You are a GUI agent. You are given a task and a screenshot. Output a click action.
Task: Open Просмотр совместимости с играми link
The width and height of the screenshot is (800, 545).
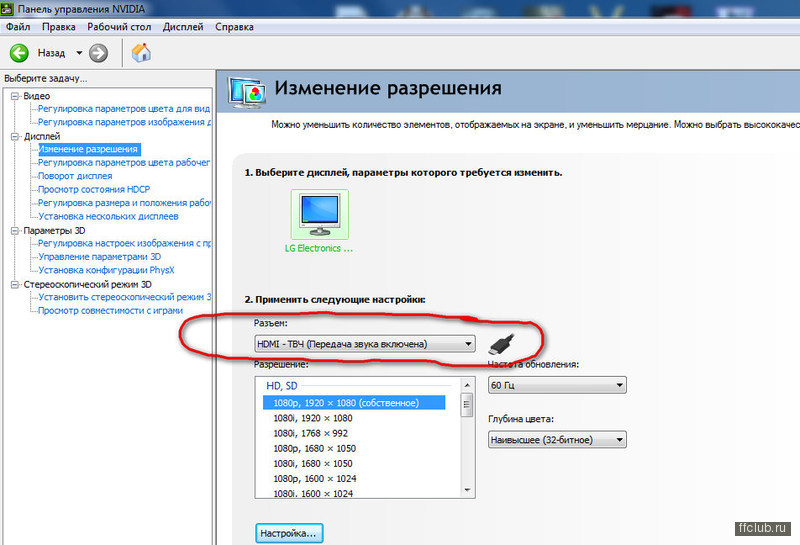[110, 310]
